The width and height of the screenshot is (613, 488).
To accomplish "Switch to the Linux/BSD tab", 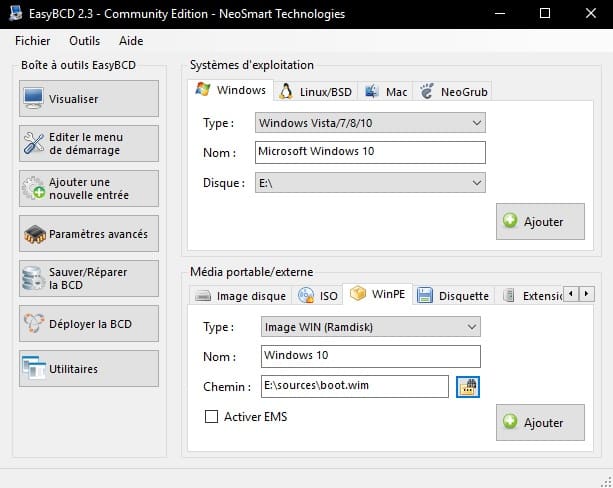I will click(315, 92).
